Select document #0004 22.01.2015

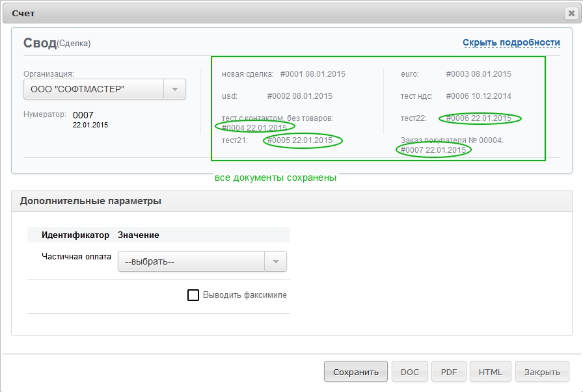click(254, 127)
